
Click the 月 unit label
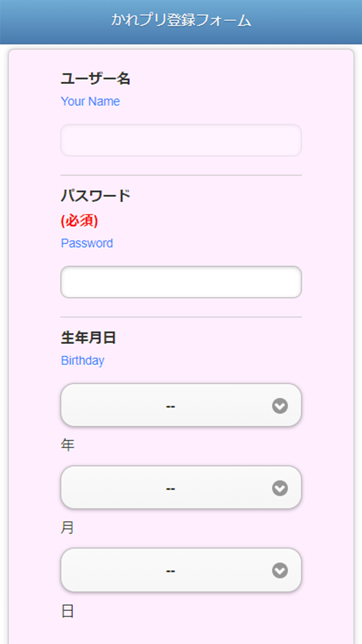pos(67,527)
